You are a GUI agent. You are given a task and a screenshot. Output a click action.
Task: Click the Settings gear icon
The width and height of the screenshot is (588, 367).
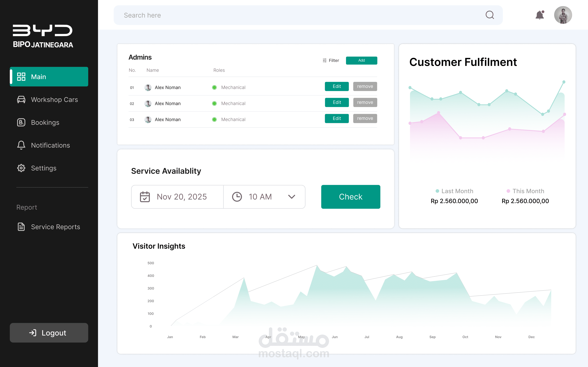click(21, 168)
